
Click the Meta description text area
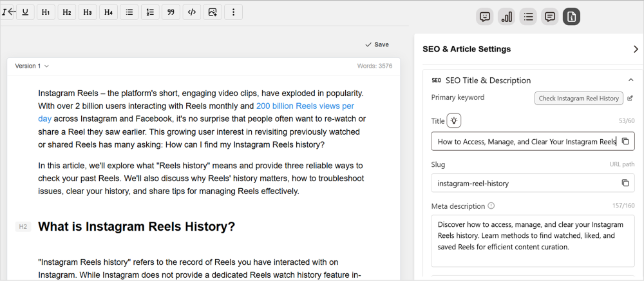point(533,241)
